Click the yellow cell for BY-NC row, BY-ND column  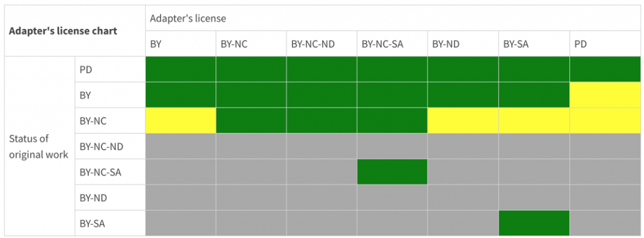point(464,121)
